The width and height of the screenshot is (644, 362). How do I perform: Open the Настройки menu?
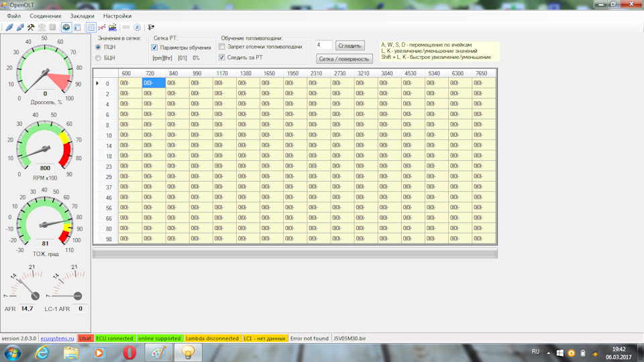pos(117,16)
